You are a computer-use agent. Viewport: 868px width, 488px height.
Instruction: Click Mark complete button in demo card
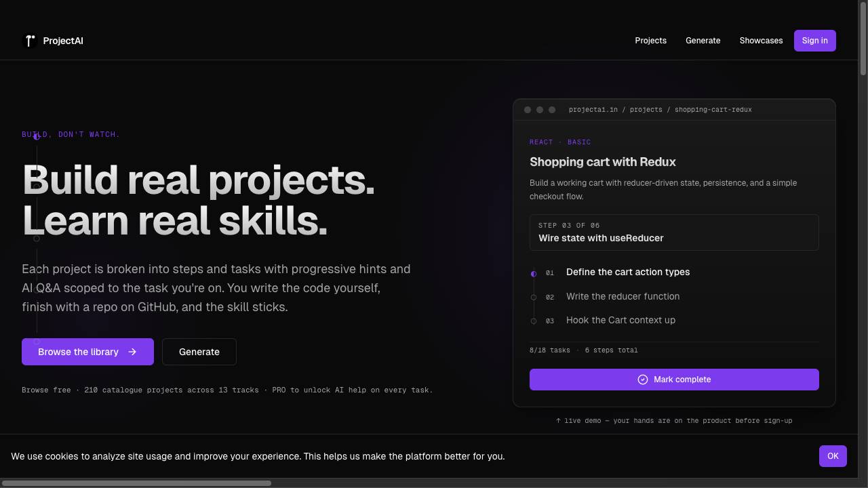pyautogui.click(x=674, y=380)
